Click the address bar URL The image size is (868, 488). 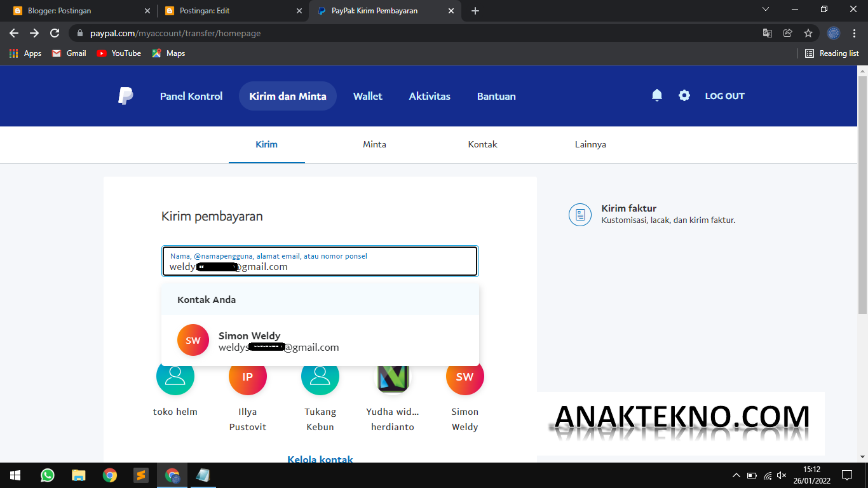(175, 33)
